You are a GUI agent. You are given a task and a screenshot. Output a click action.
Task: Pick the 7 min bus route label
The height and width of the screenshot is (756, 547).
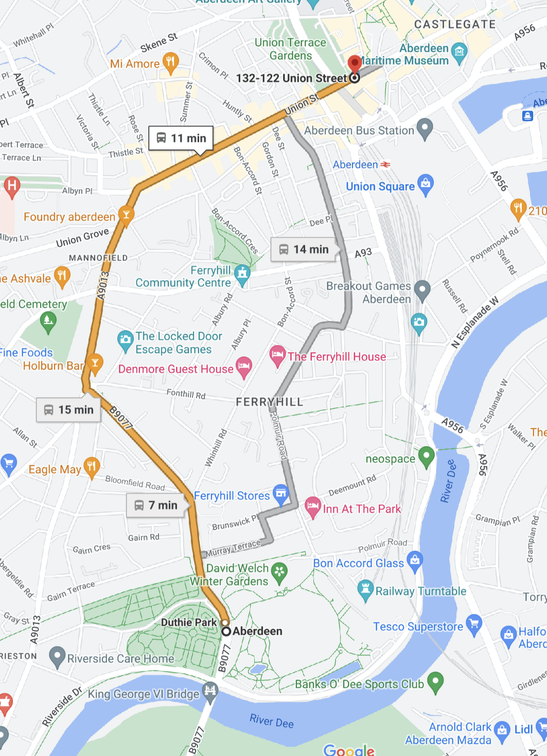[158, 505]
